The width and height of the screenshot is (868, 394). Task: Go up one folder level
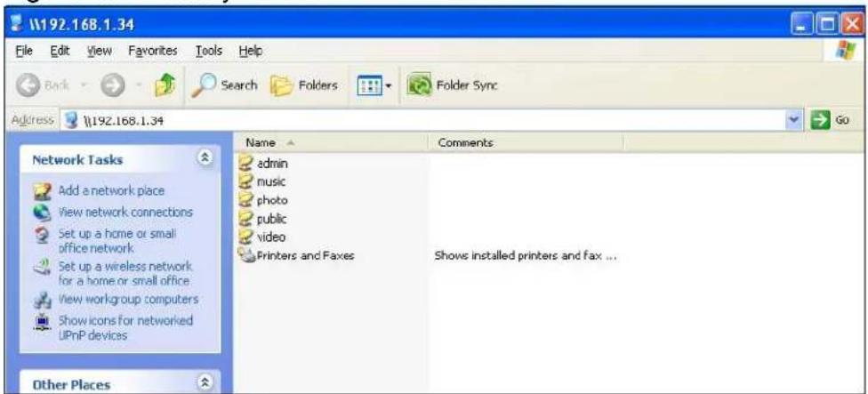coord(164,85)
